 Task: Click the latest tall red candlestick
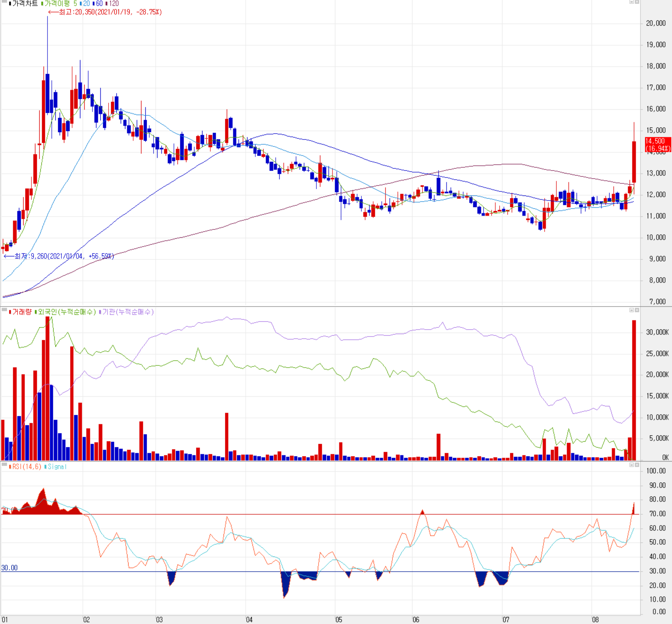[634, 162]
